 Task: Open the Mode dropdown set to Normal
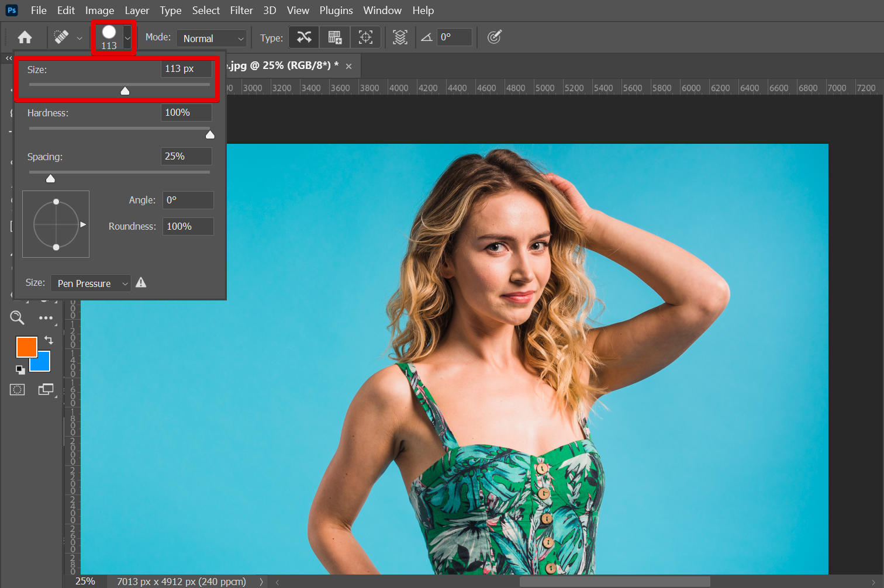tap(212, 39)
